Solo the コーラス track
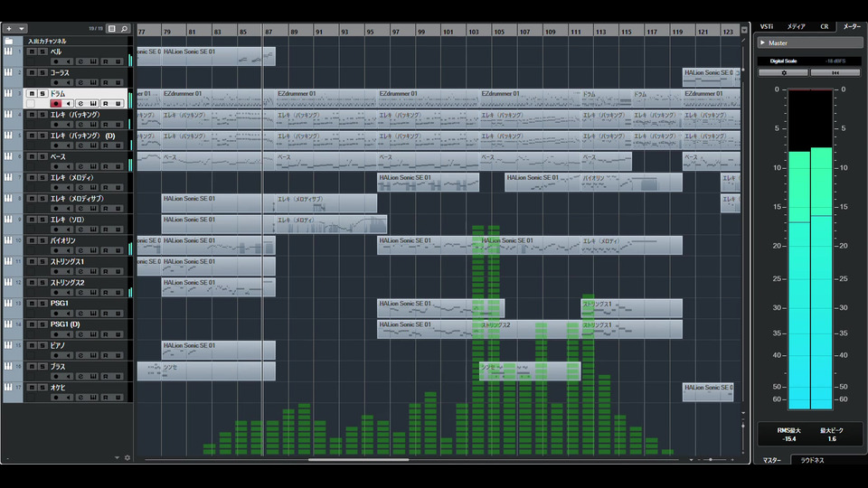 click(x=42, y=72)
